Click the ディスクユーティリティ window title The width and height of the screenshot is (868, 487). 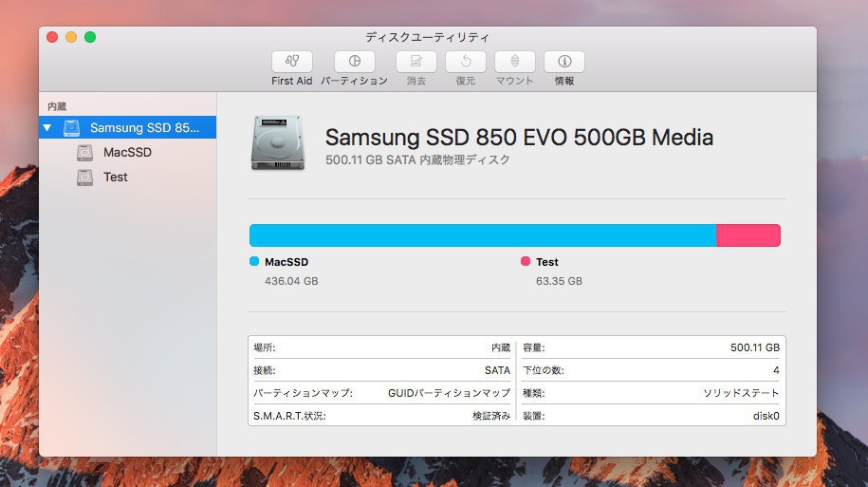(x=427, y=37)
